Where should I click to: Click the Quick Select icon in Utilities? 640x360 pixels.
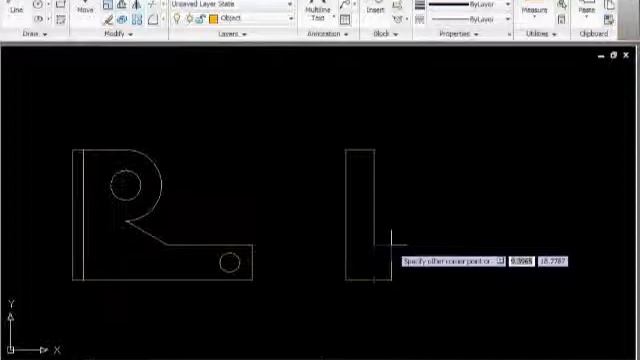coord(562,4)
